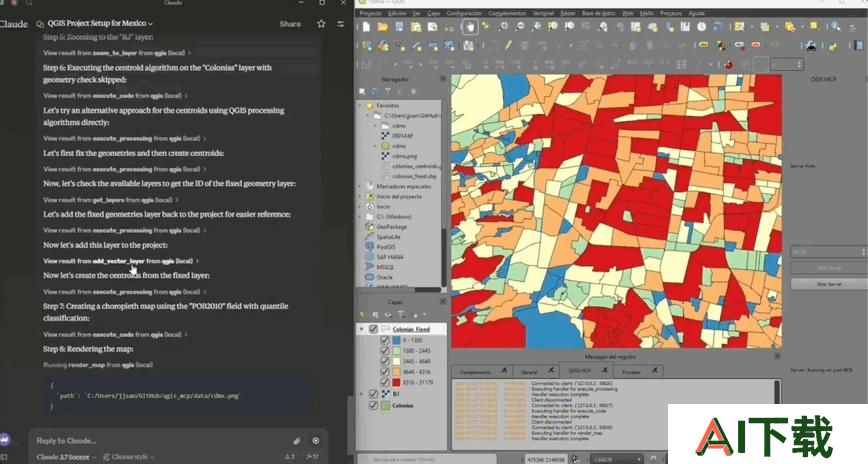Switch to the QGIS MCP log tab
868x464 pixels.
(x=580, y=370)
